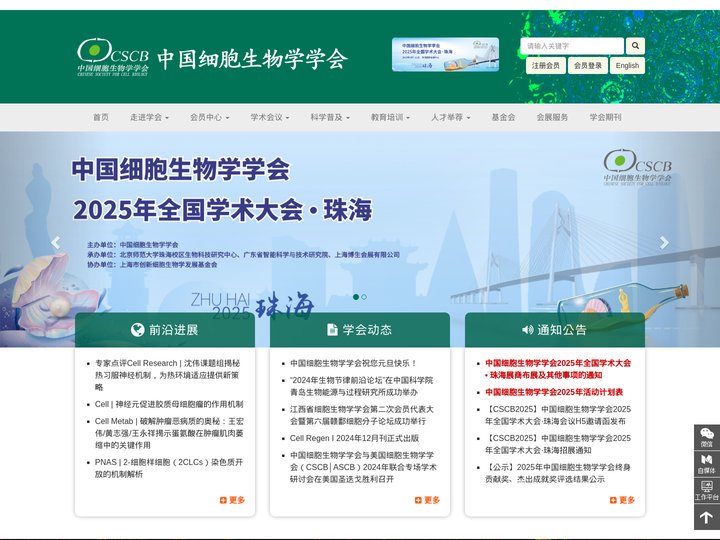Open Cell Regen 2024年12月刊 news item
Image resolution: width=720 pixels, height=540 pixels.
coord(354,438)
